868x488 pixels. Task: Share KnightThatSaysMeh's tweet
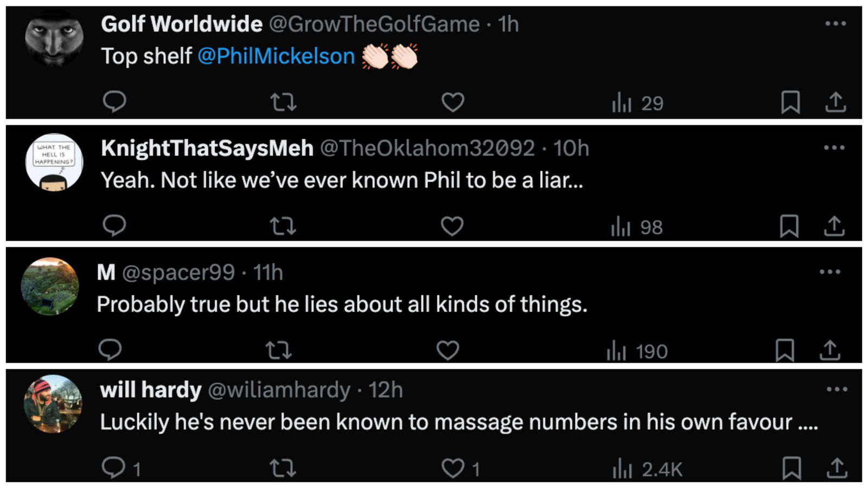[834, 226]
